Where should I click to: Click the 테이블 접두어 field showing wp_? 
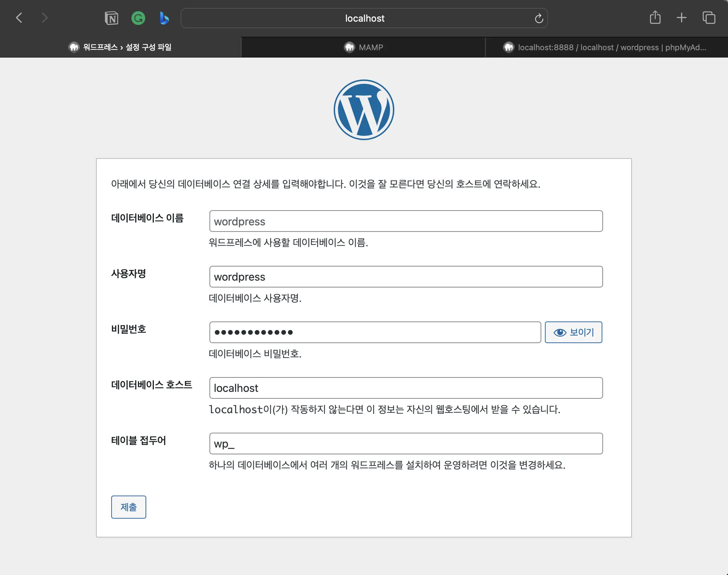click(x=405, y=444)
